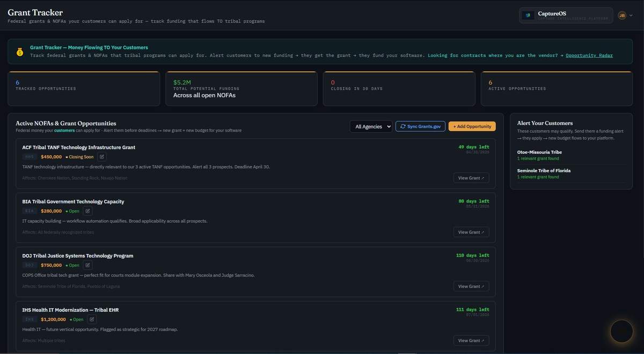Click relevant grant found under Otoe-Missouria Tribe

pyautogui.click(x=538, y=158)
